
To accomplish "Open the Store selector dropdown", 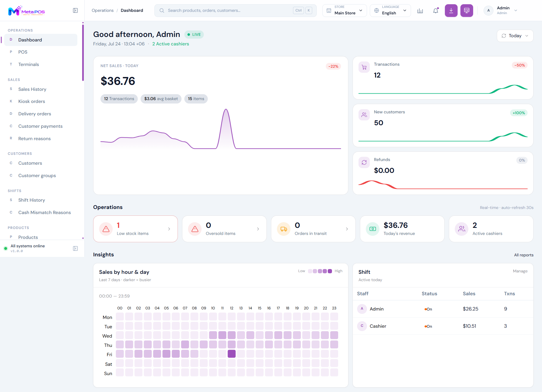I will point(344,11).
